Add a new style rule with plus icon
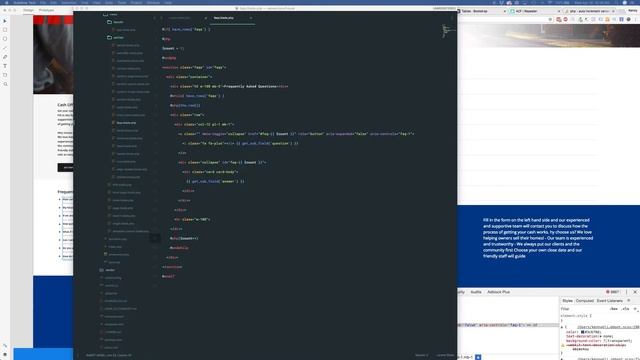 coord(635,309)
